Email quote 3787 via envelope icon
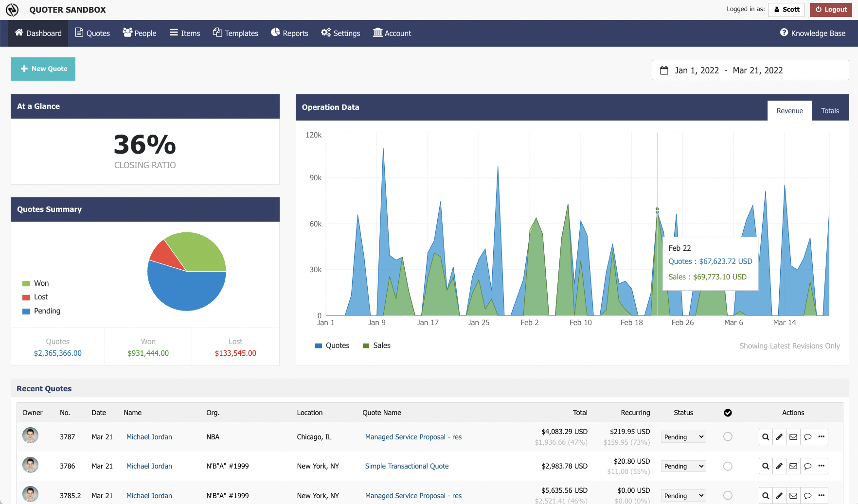The image size is (858, 504). pyautogui.click(x=793, y=437)
